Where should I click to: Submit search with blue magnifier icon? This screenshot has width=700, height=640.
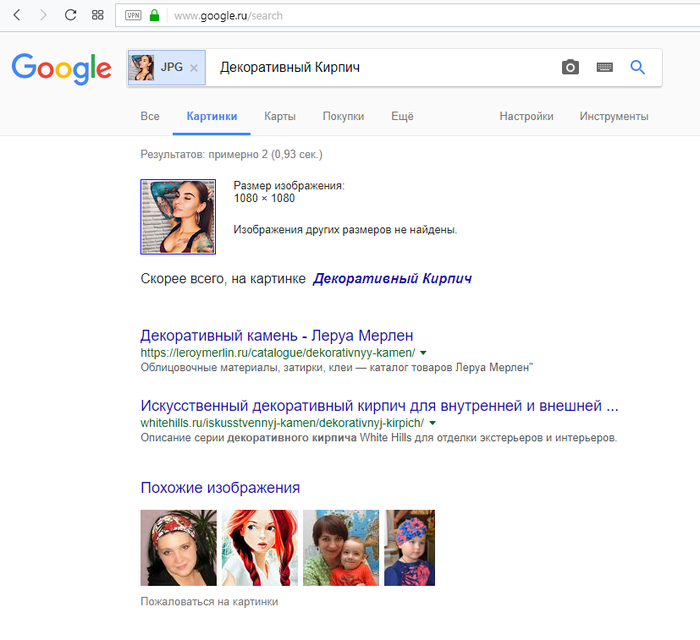tap(638, 67)
